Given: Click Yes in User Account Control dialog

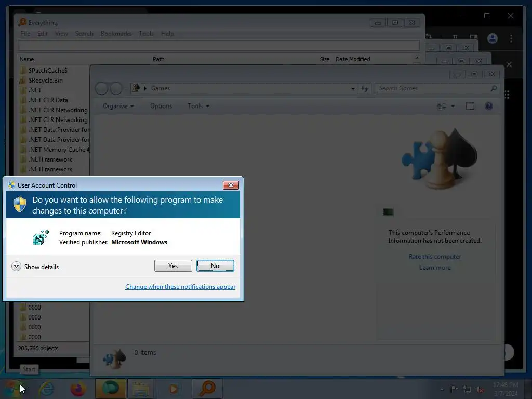Looking at the screenshot, I should [x=173, y=265].
